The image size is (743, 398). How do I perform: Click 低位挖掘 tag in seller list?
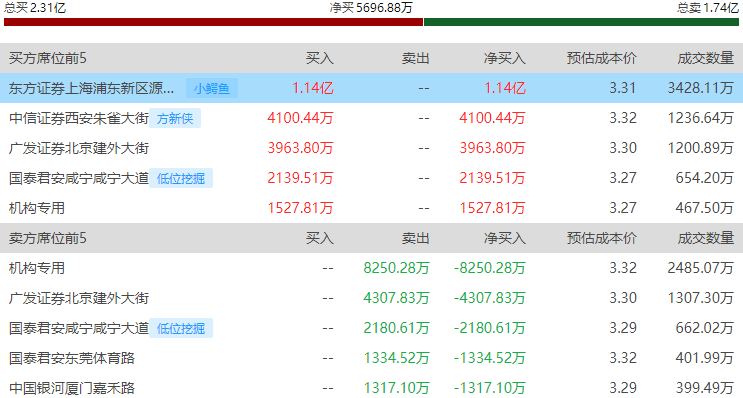click(x=181, y=328)
